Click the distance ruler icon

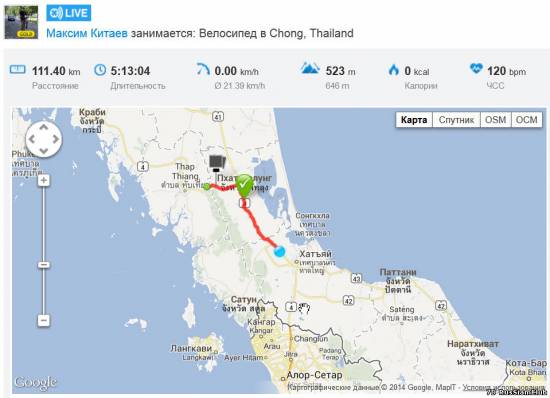point(18,69)
